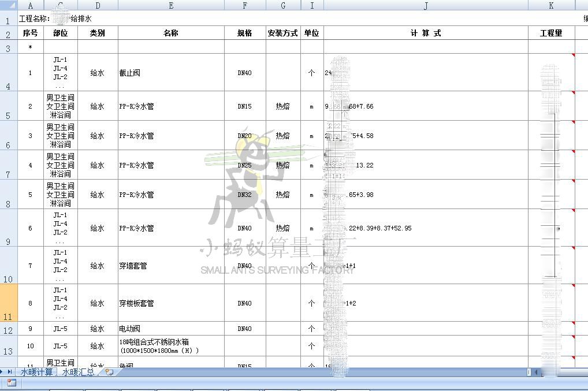This screenshot has height=391, width=588.
Task: Select the 水暖汇总 sheet tab
Action: (78, 373)
